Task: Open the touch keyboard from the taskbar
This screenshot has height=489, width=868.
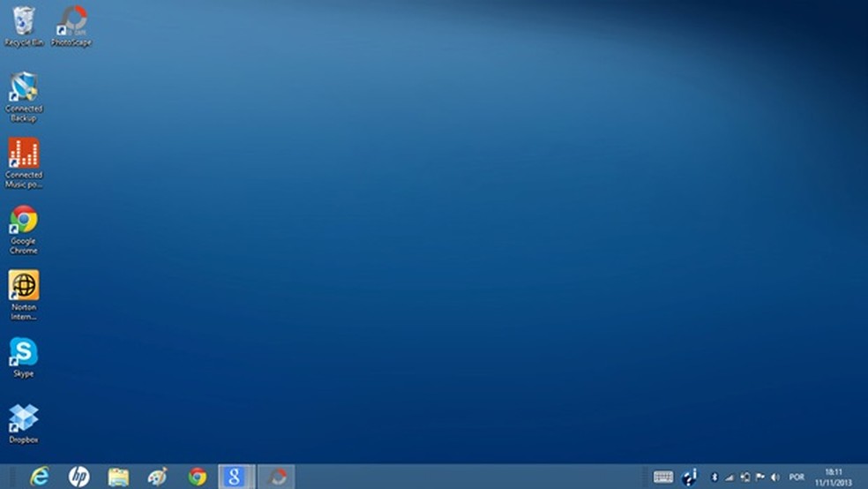Action: click(x=663, y=477)
